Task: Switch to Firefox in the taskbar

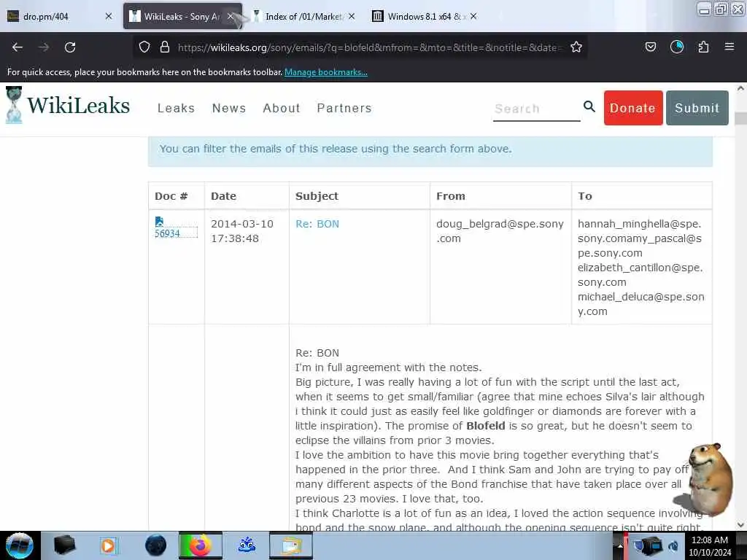Action: [201, 545]
